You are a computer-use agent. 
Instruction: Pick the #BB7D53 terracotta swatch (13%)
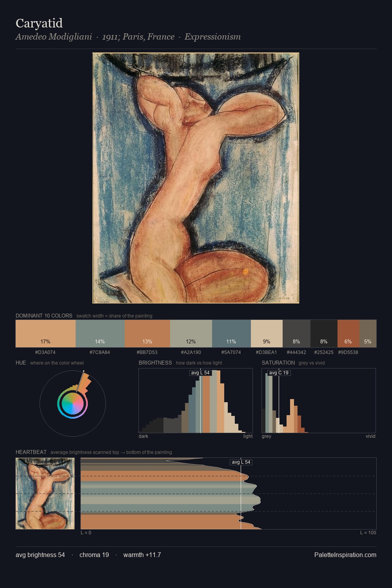tap(147, 334)
